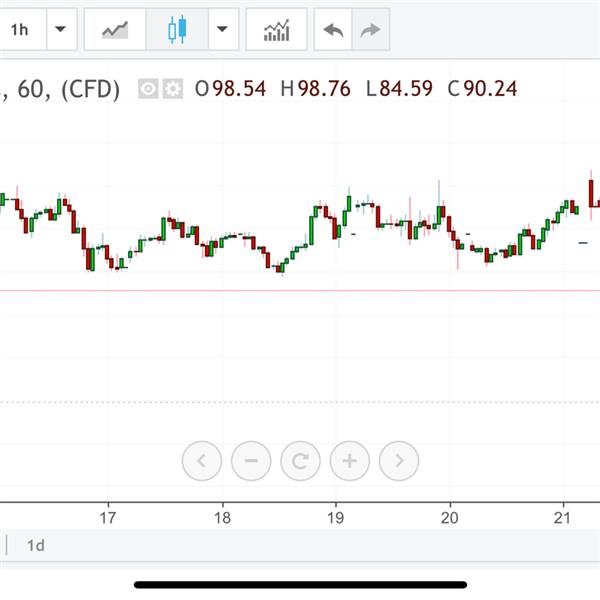Reset the chart view

300,461
